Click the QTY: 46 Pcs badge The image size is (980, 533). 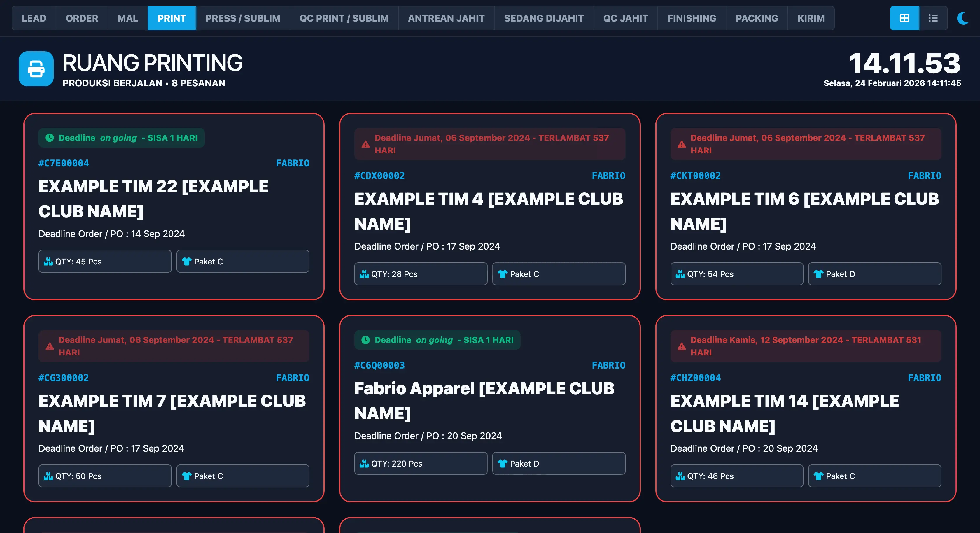click(x=736, y=476)
